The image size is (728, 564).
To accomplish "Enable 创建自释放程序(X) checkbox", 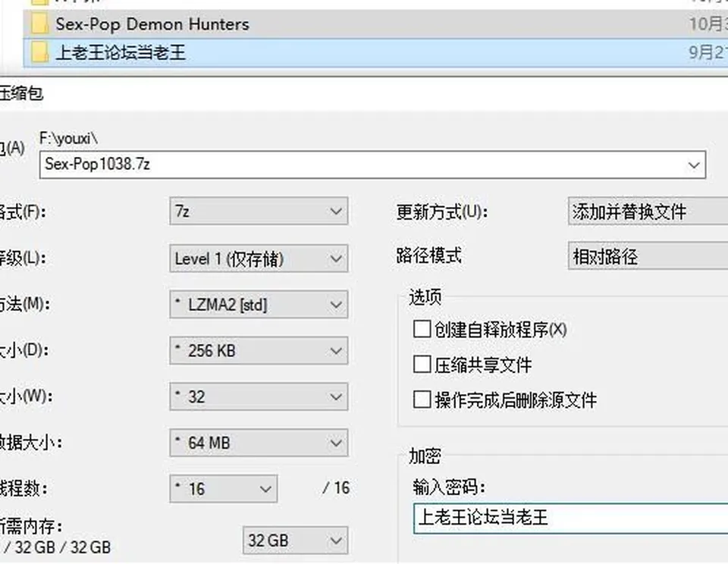I will tap(422, 329).
